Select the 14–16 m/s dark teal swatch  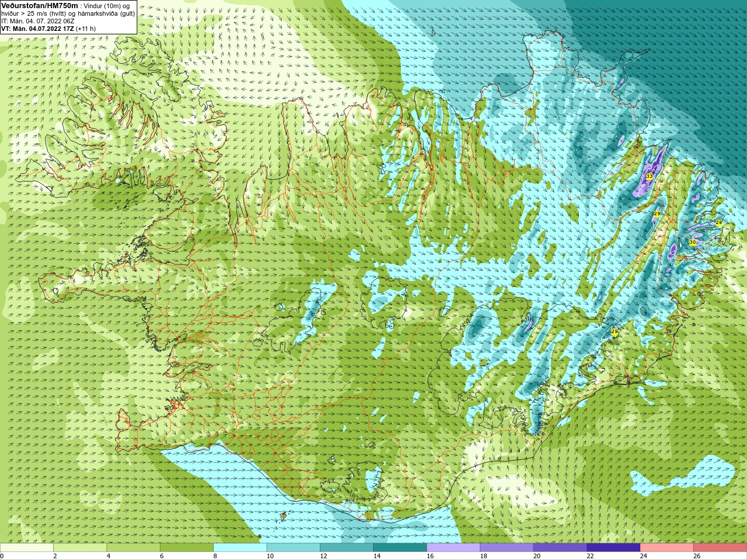(400, 548)
